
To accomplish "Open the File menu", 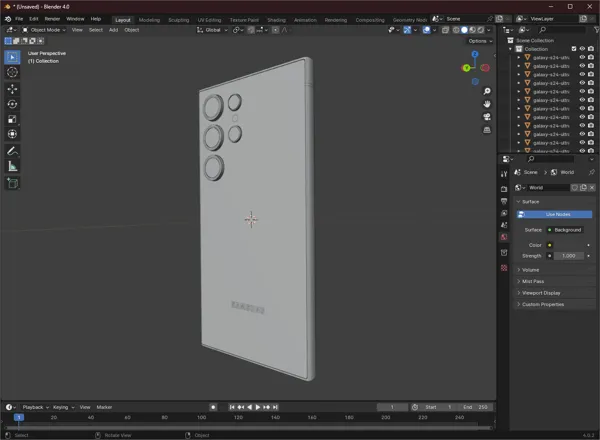I will (x=19, y=19).
